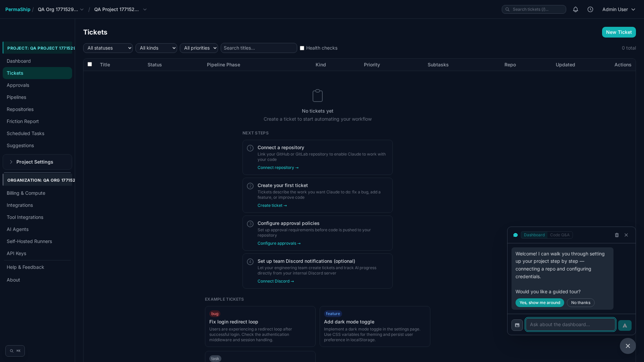Enable the Health checks filter

pos(302,48)
